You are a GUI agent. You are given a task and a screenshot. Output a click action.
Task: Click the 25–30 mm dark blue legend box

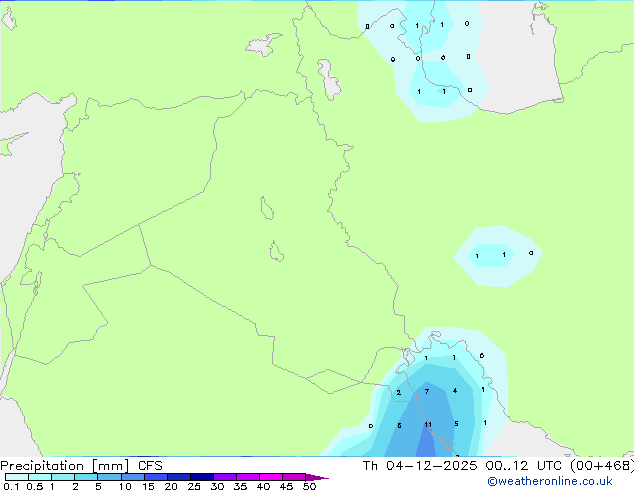pos(202,477)
